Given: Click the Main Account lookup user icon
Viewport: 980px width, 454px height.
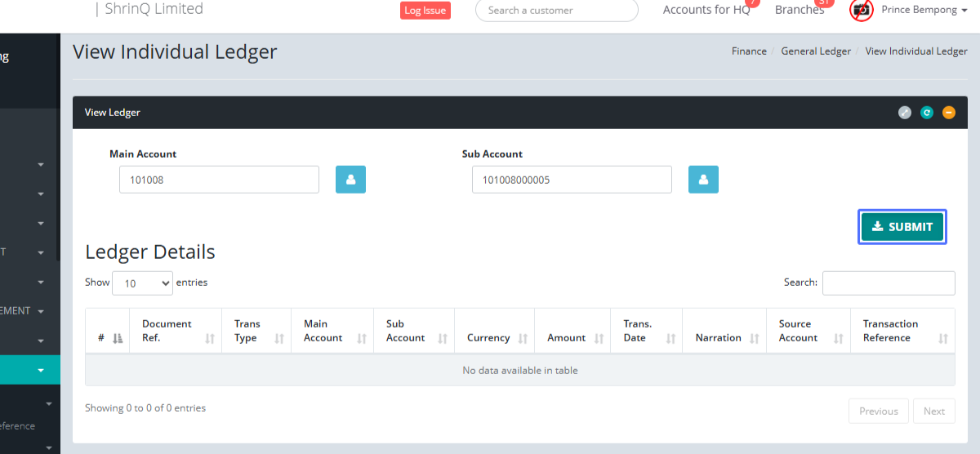Looking at the screenshot, I should (350, 180).
